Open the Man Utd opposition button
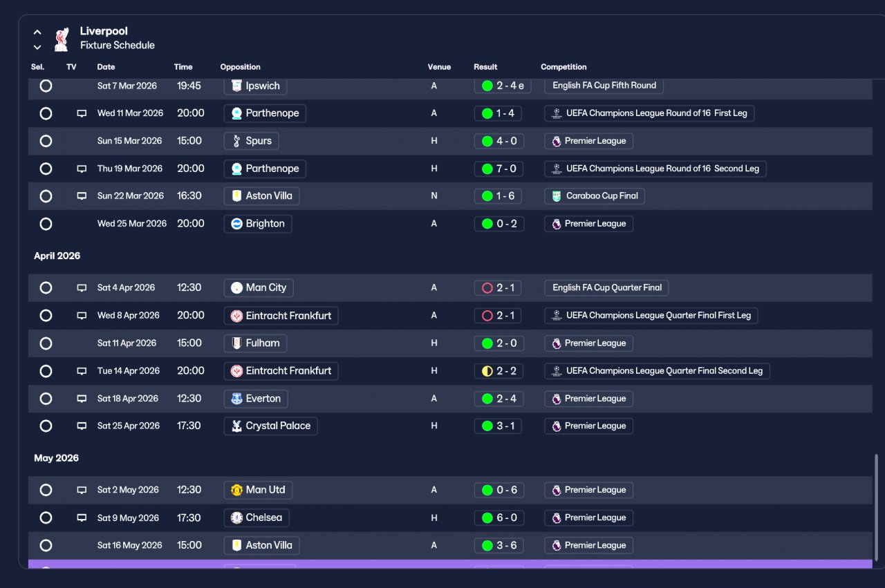This screenshot has height=588, width=885. click(x=258, y=490)
